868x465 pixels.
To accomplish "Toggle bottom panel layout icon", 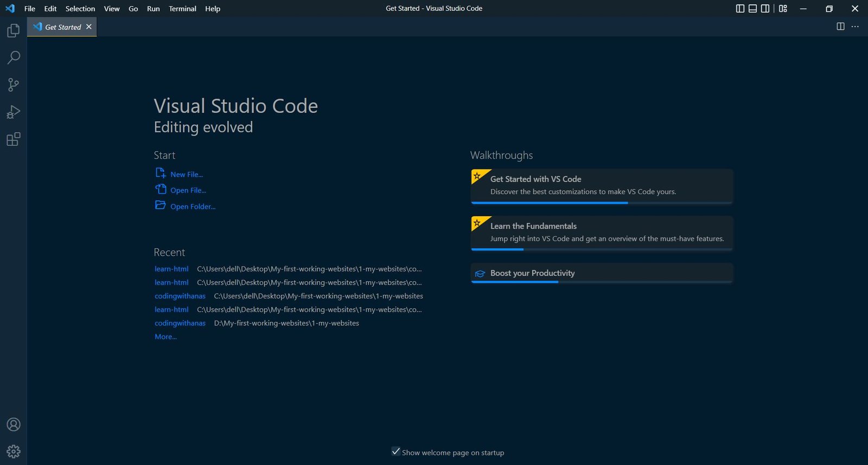I will pos(752,9).
